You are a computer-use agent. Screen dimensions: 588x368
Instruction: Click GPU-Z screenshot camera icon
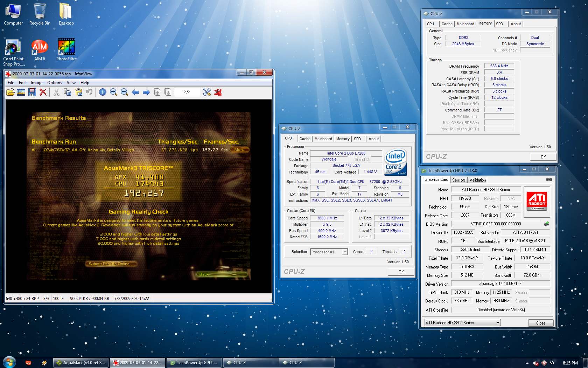549,179
